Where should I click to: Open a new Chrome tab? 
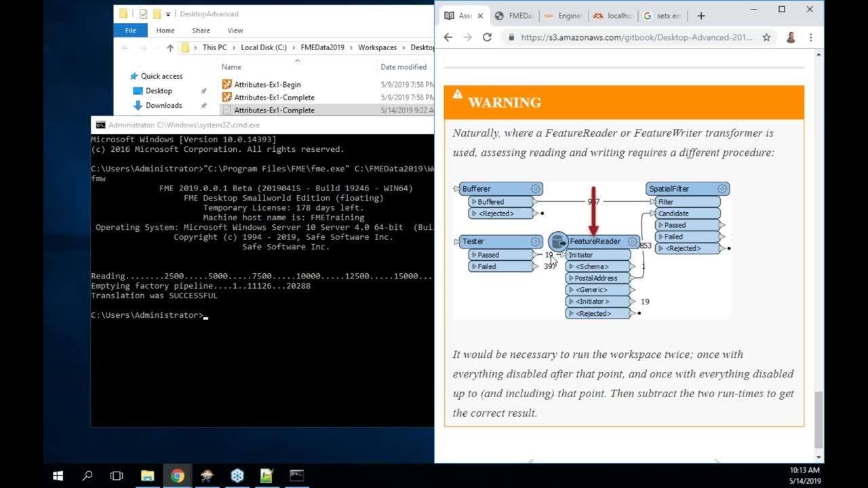click(x=701, y=16)
